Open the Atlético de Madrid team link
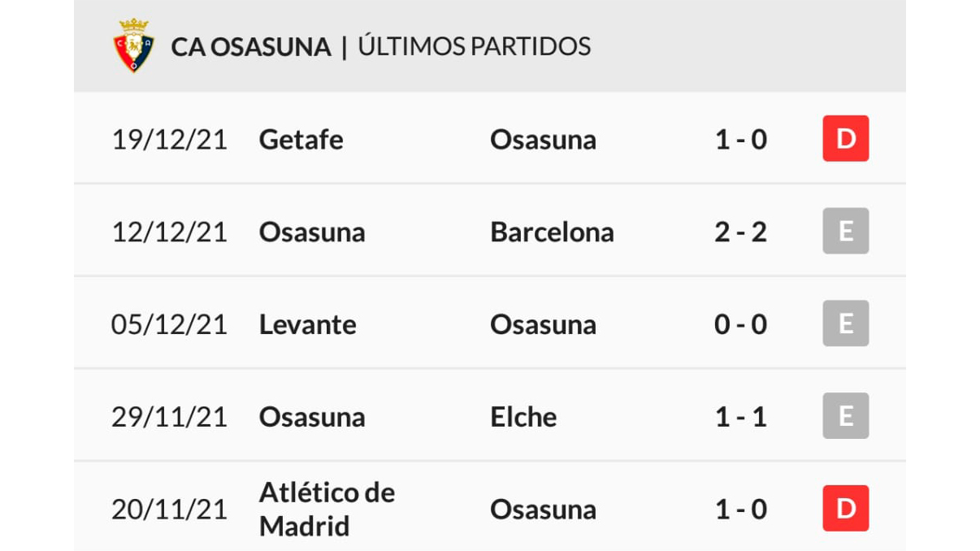Viewport: 980px width, 551px height. click(x=327, y=509)
